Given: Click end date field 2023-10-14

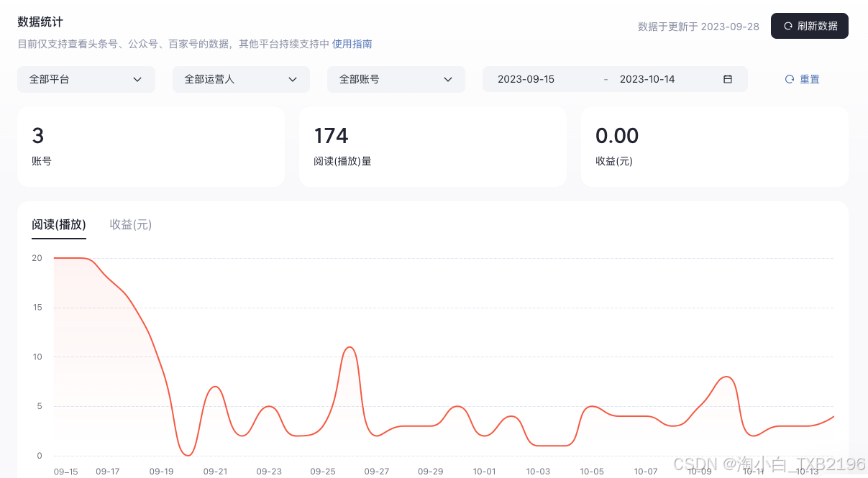Looking at the screenshot, I should pos(647,79).
